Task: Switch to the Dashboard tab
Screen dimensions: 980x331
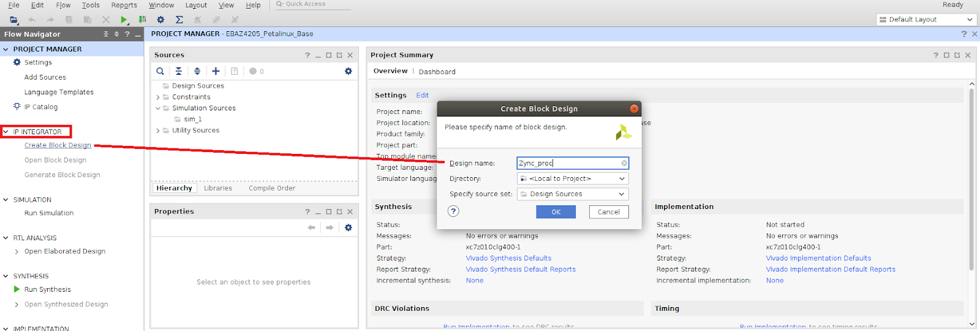Action: 437,72
